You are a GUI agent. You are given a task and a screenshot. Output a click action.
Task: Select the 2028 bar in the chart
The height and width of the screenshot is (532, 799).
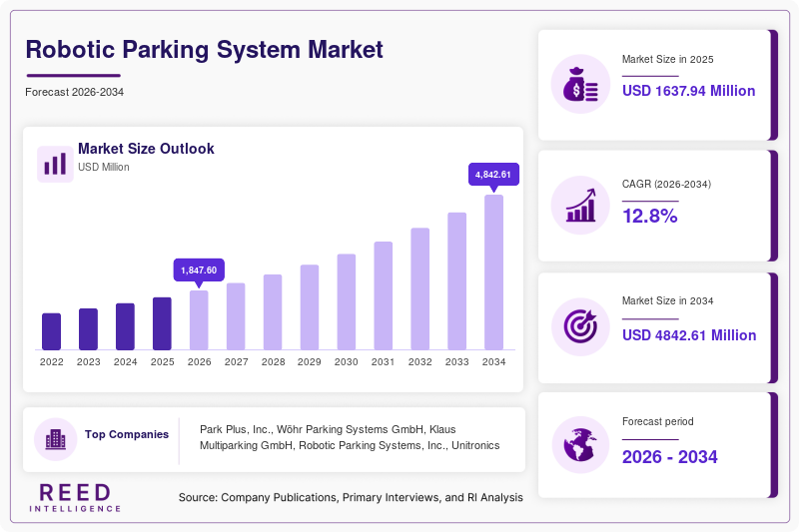tap(273, 312)
